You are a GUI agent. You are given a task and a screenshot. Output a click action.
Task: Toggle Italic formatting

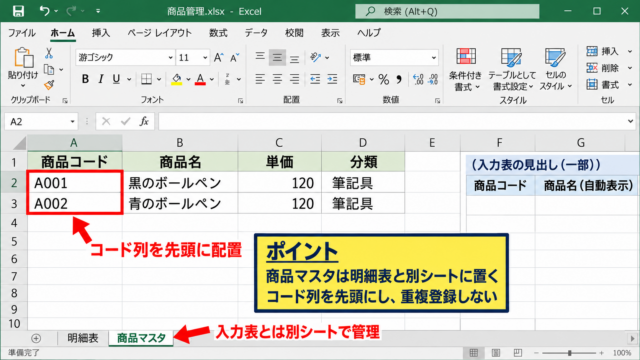pyautogui.click(x=100, y=79)
